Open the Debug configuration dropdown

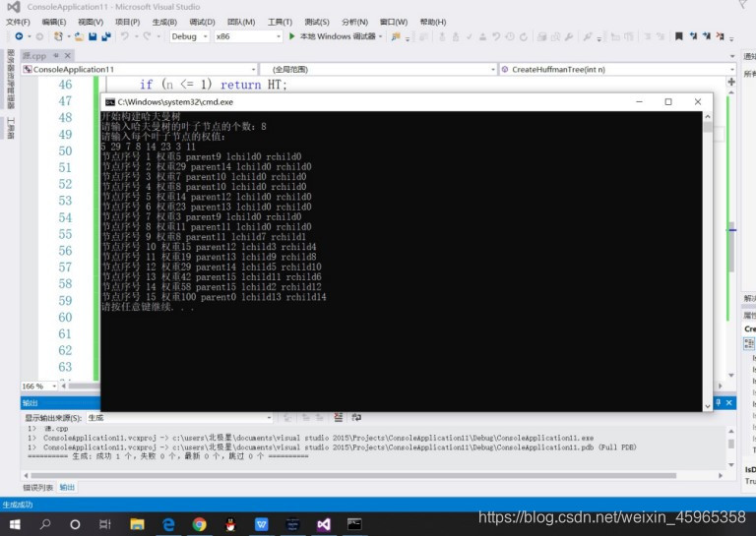tap(189, 36)
